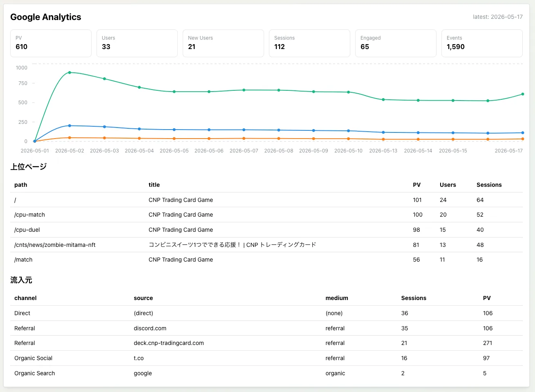The height and width of the screenshot is (392, 535).
Task: Click the (direct) source cell
Action: 143,313
